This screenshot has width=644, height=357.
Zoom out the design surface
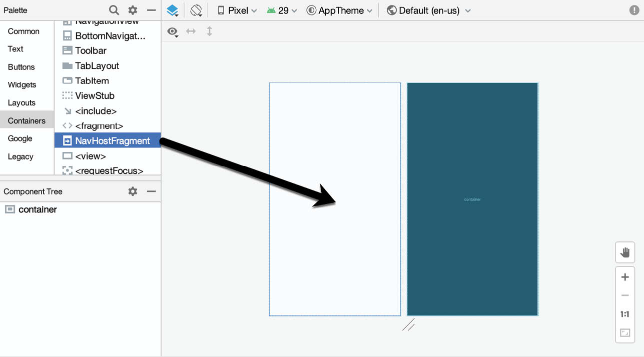(x=625, y=295)
